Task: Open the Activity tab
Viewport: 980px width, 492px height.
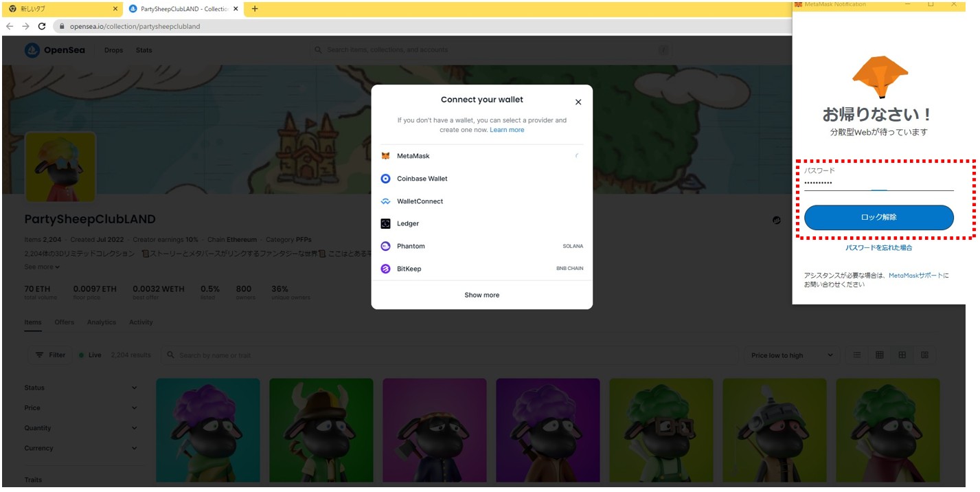Action: point(141,322)
